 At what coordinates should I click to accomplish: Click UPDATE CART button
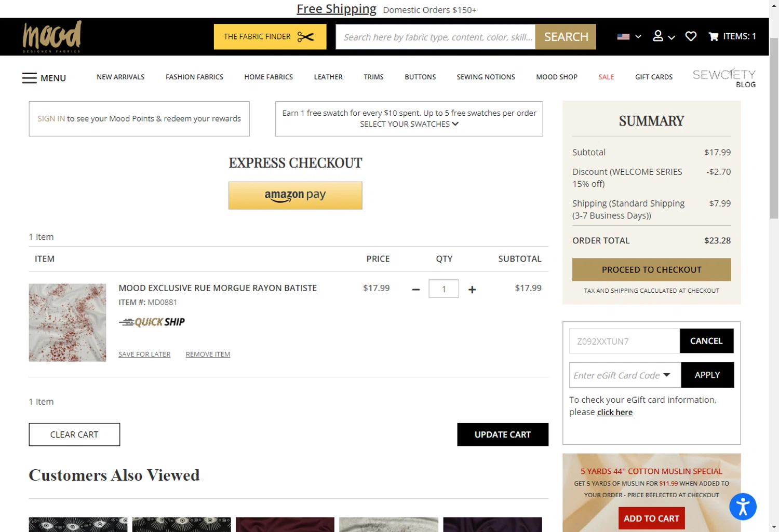(x=503, y=434)
